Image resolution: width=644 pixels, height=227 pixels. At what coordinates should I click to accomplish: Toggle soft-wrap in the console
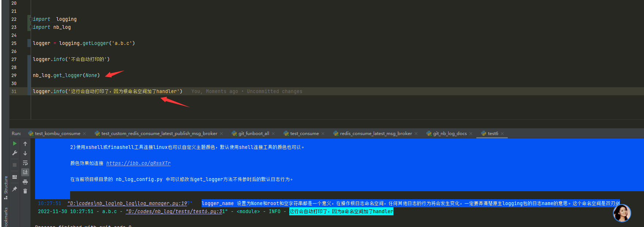click(25, 163)
